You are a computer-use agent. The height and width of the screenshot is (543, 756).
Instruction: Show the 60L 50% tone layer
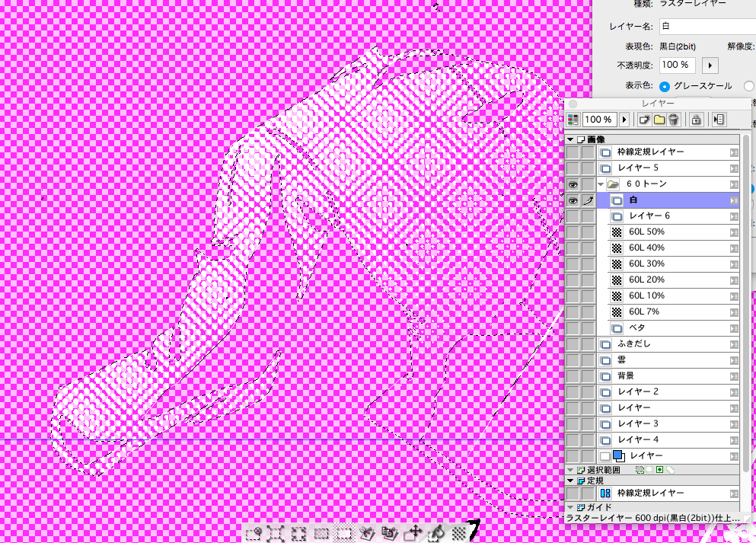[x=573, y=232]
